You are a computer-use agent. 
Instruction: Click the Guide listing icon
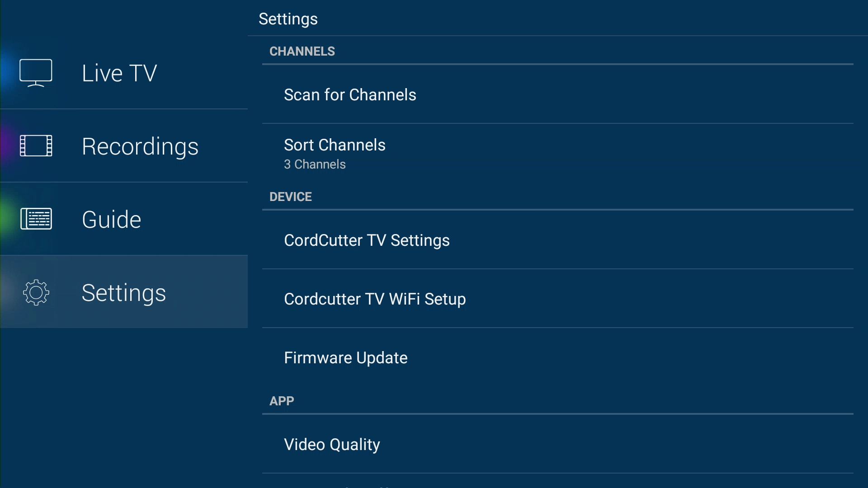point(36,219)
